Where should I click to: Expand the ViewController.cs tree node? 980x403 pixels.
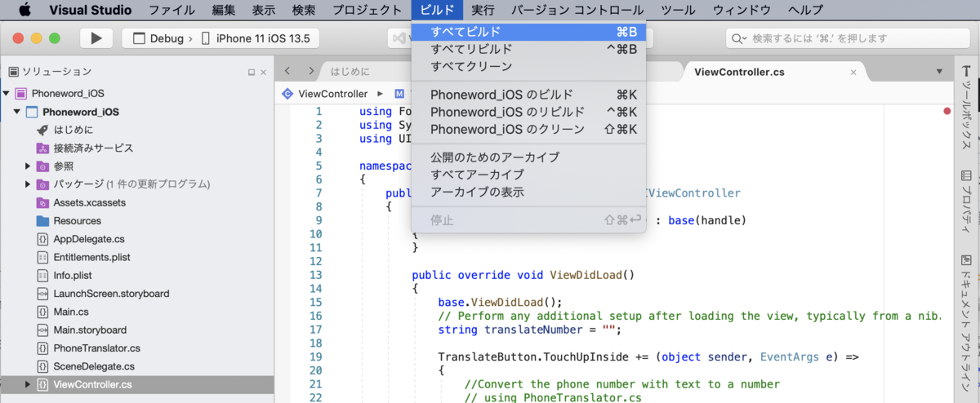(29, 384)
